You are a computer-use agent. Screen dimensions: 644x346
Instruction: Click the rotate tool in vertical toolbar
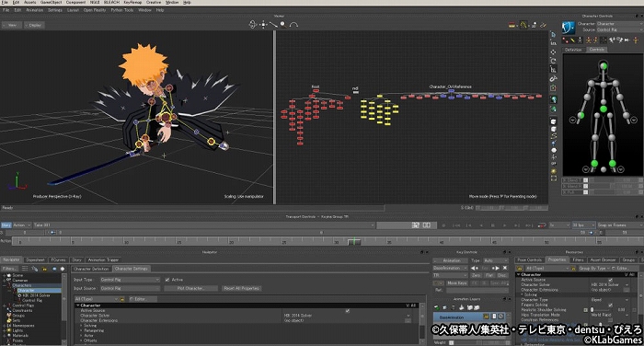click(x=553, y=61)
